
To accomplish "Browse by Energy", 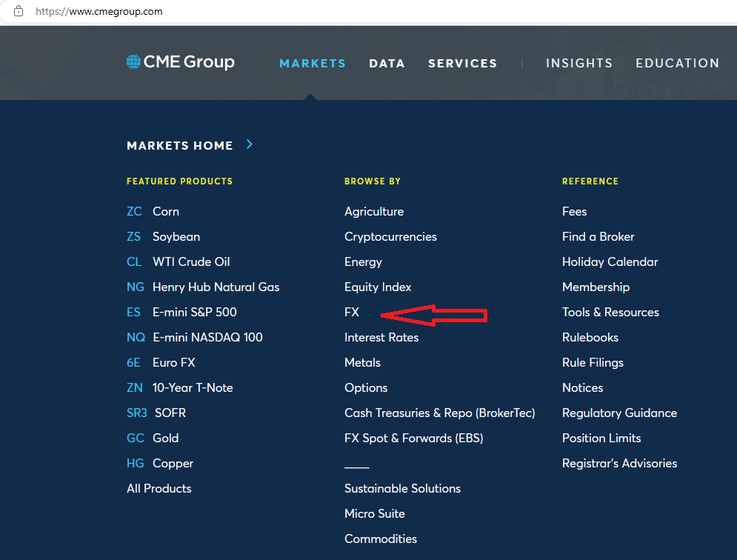I will 364,262.
